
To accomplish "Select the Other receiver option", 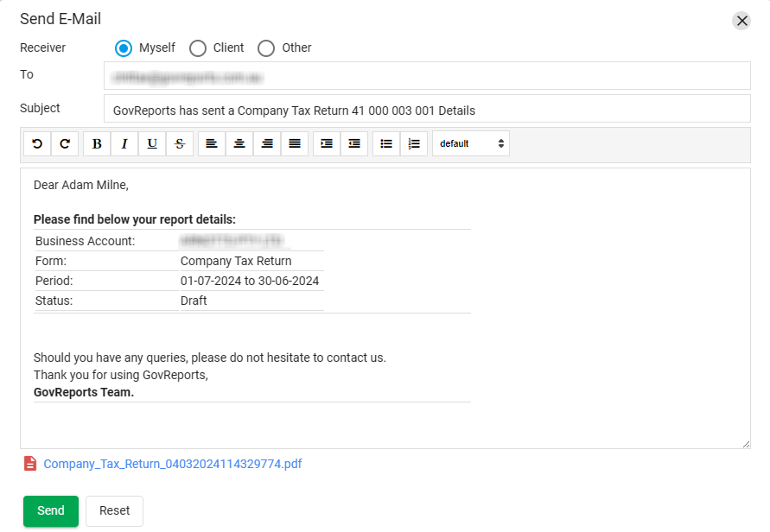I will pyautogui.click(x=266, y=48).
